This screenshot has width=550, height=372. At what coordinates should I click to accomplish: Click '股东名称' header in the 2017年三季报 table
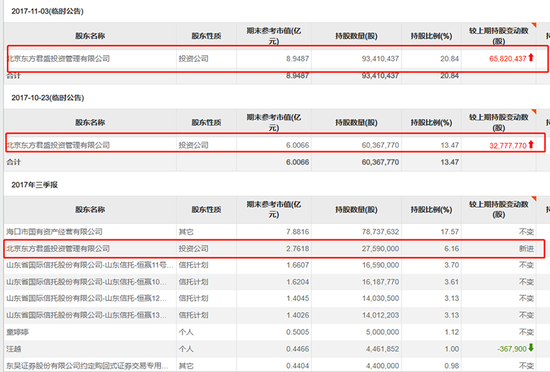point(90,209)
